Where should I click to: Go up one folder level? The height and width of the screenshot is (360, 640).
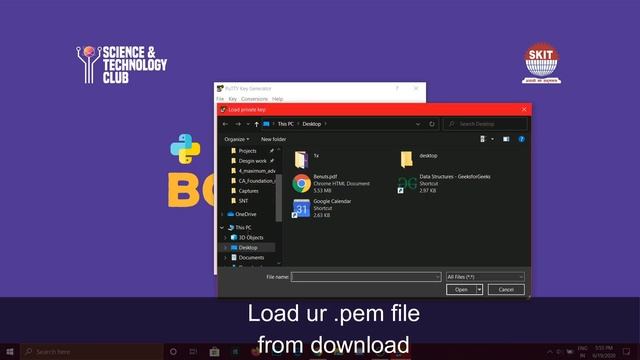(x=256, y=124)
